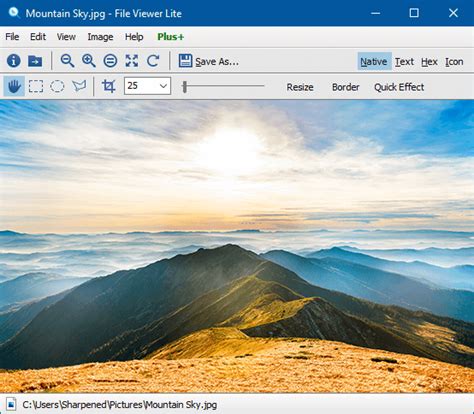Screen dimensions: 474x414
Task: Click the reset zoom circle icon
Action: 110,61
